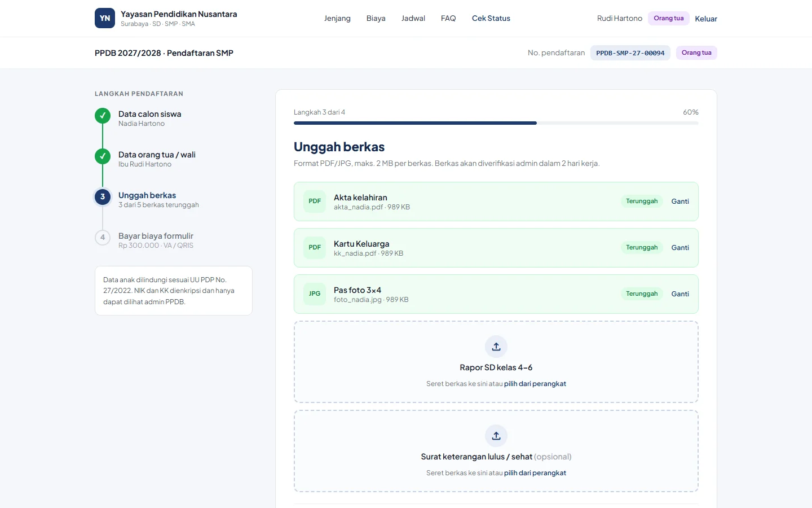Click the Orang tua badge beside Rudi Hartono
Viewport: 812px width, 508px height.
669,19
